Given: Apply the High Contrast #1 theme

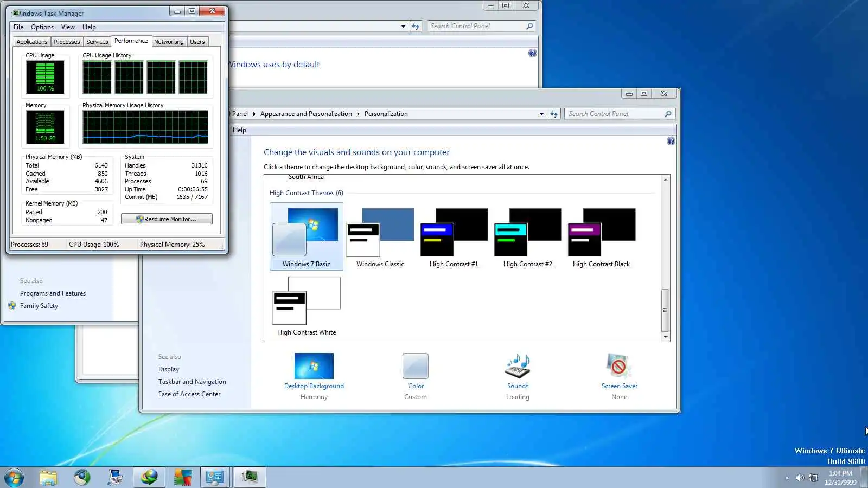Looking at the screenshot, I should point(454,236).
